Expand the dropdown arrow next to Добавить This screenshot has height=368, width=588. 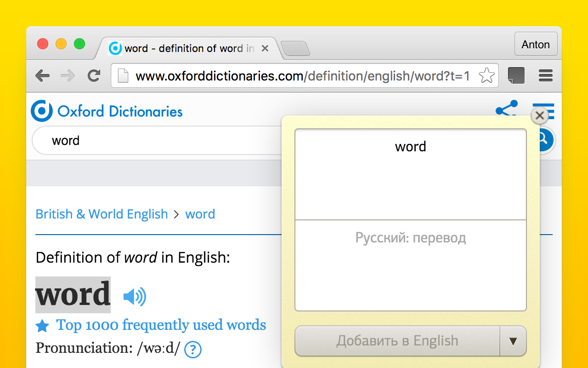[513, 341]
